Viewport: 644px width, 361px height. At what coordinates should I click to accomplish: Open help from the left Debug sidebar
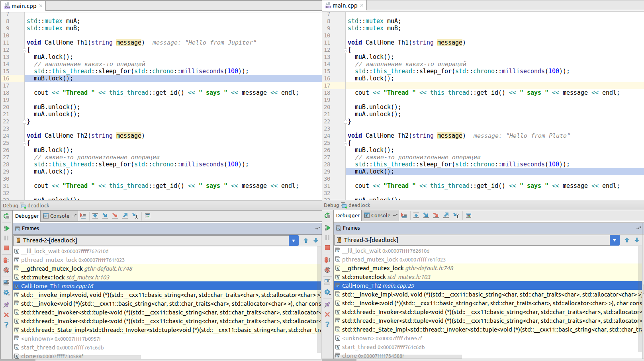(6, 325)
